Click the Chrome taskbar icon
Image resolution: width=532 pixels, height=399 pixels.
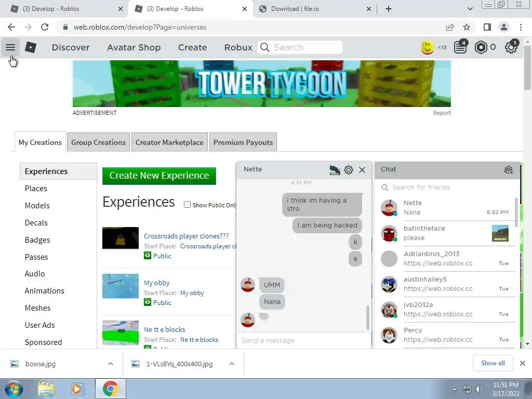point(110,389)
